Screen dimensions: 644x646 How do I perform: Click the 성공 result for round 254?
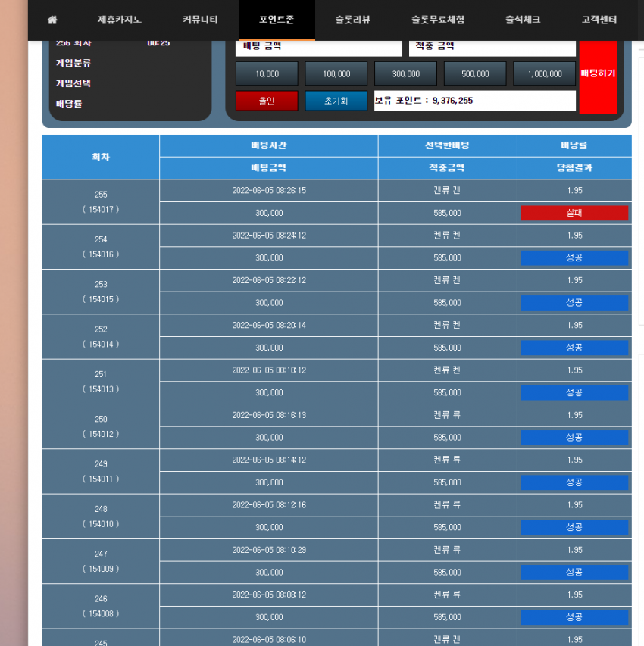[574, 258]
